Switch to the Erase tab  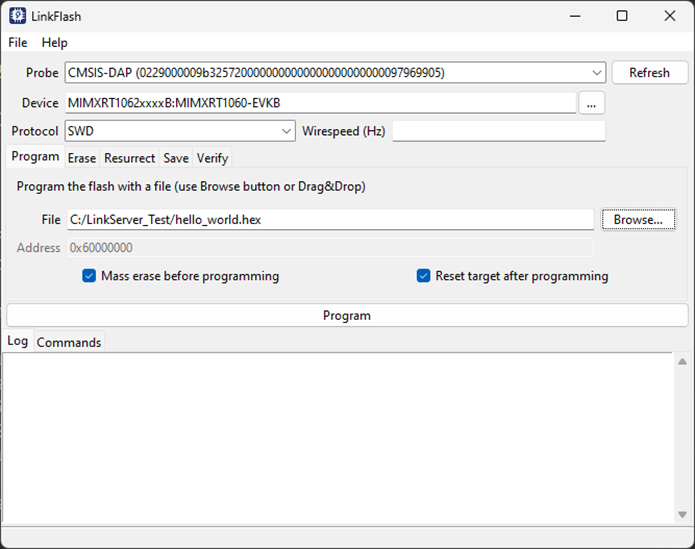coord(82,158)
